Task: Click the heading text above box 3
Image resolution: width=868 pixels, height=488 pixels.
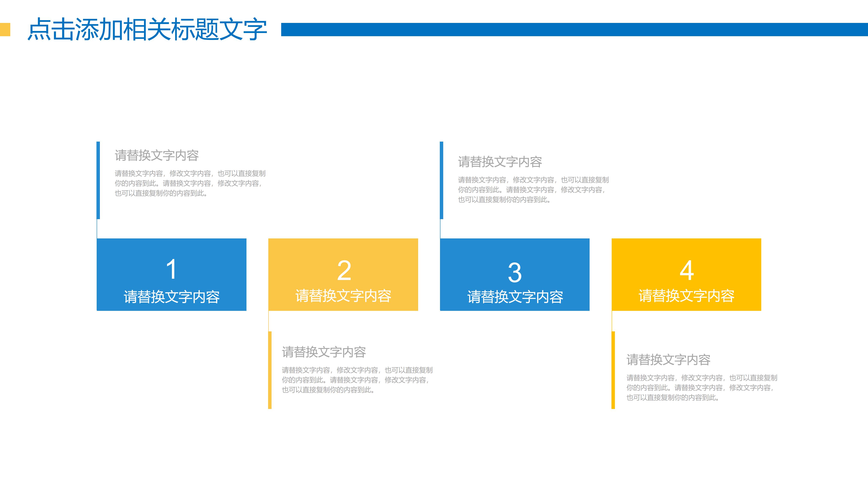Action: pyautogui.click(x=500, y=162)
